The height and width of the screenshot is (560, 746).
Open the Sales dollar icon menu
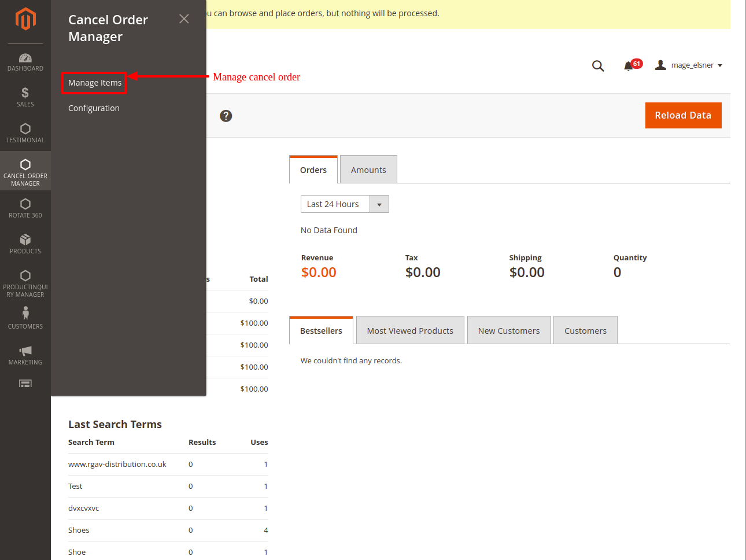pyautogui.click(x=25, y=97)
